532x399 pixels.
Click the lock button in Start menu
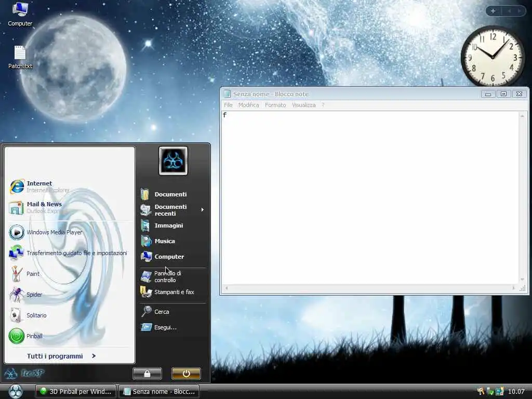(147, 374)
